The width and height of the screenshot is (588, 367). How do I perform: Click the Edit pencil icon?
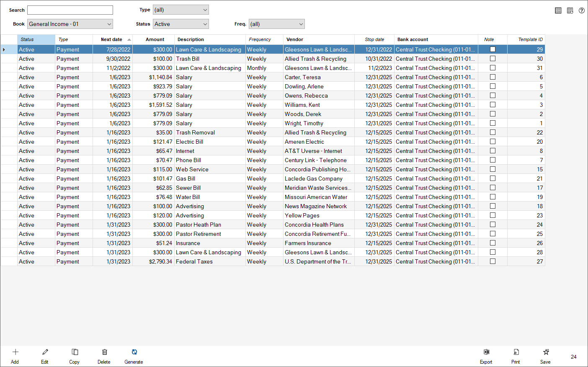tap(45, 352)
